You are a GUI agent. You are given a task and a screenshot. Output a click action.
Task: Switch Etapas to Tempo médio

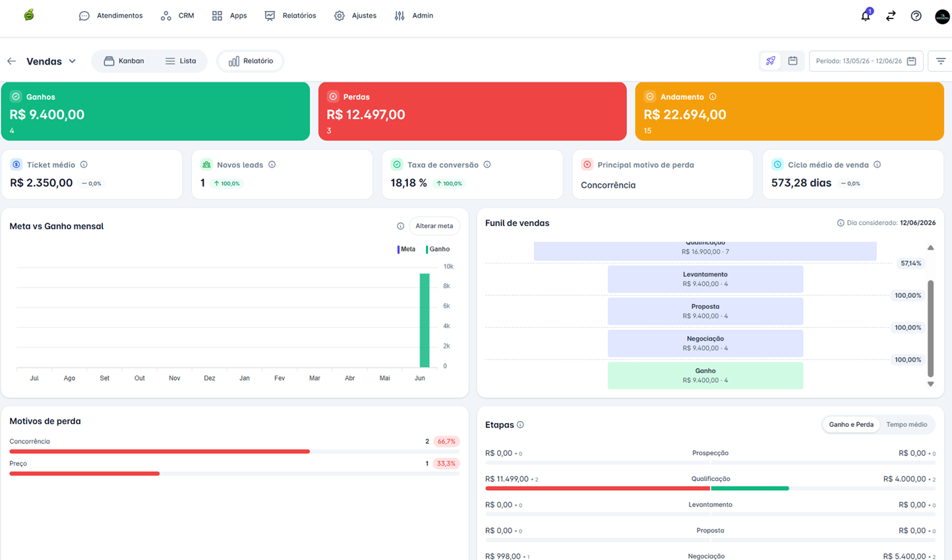pos(907,425)
